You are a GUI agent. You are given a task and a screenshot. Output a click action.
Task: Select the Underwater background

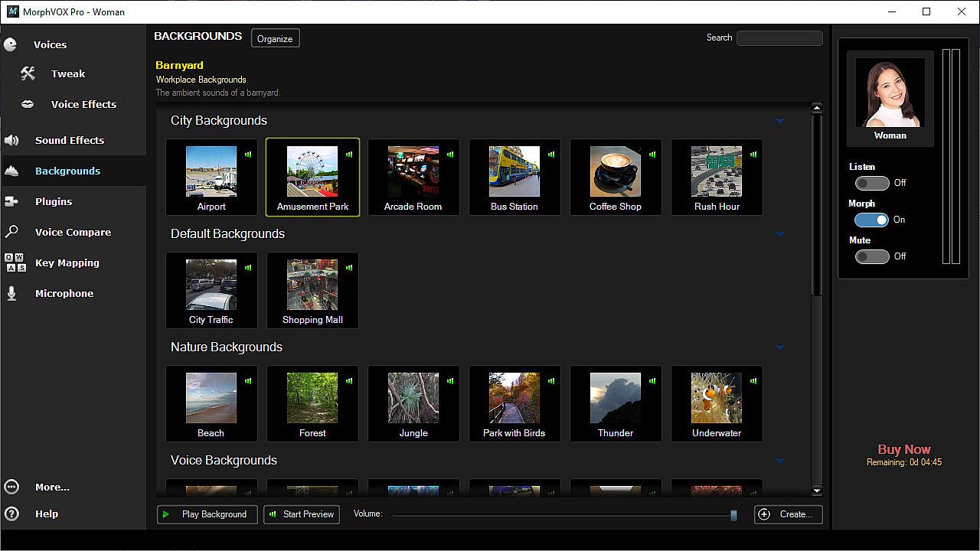click(717, 403)
